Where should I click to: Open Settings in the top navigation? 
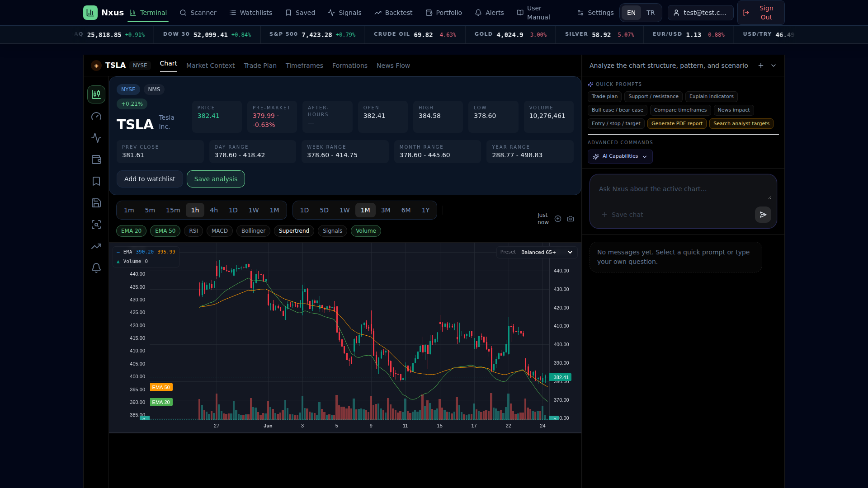595,13
